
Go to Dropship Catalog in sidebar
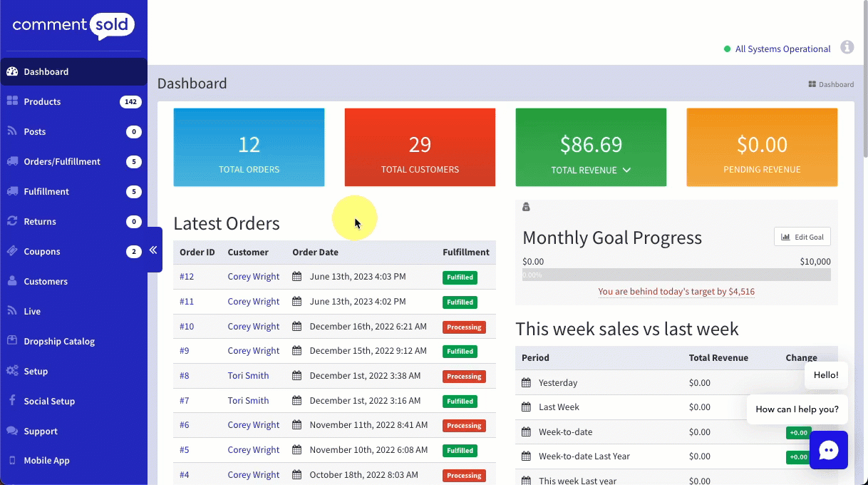[x=59, y=342]
